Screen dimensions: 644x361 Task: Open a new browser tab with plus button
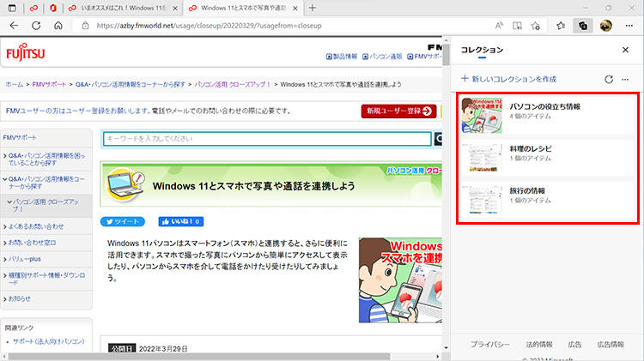click(313, 8)
